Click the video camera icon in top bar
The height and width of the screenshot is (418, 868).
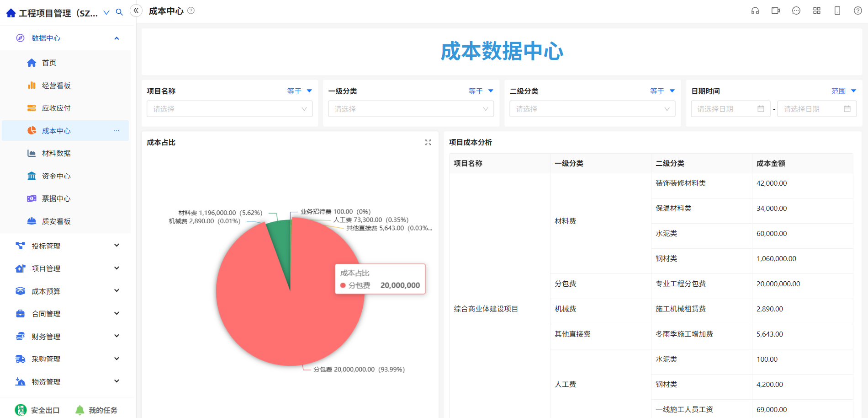(x=776, y=11)
